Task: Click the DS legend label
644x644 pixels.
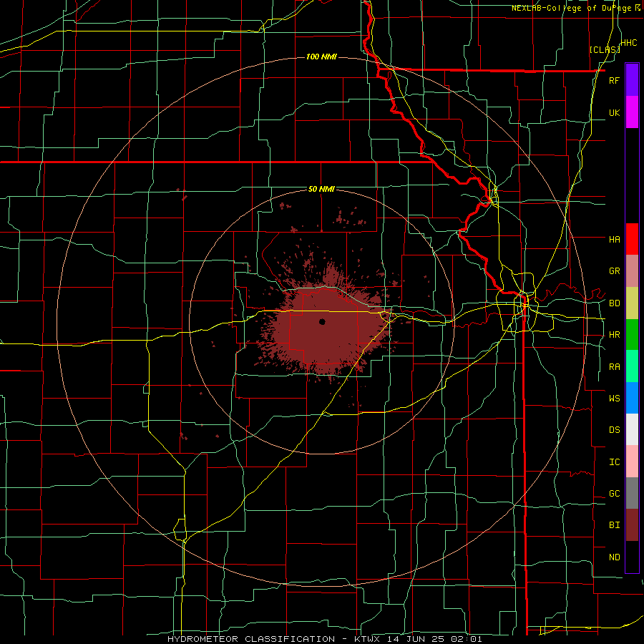Action: tap(614, 430)
